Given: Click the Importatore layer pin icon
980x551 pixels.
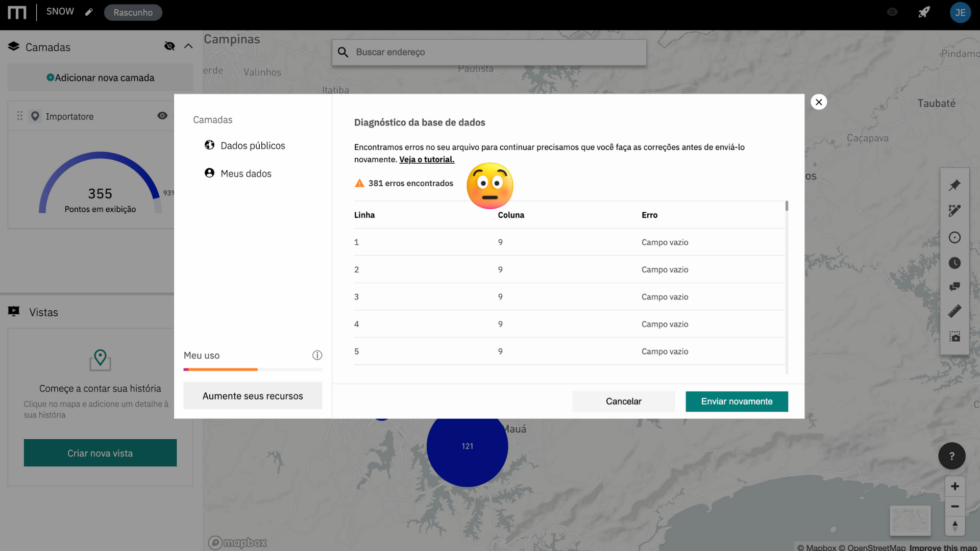Looking at the screenshot, I should pyautogui.click(x=35, y=116).
